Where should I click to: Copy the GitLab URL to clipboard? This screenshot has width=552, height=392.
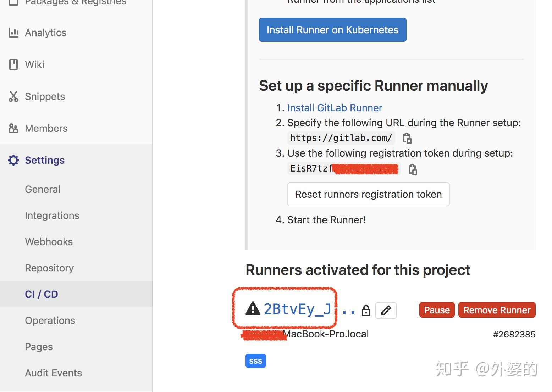tap(407, 138)
